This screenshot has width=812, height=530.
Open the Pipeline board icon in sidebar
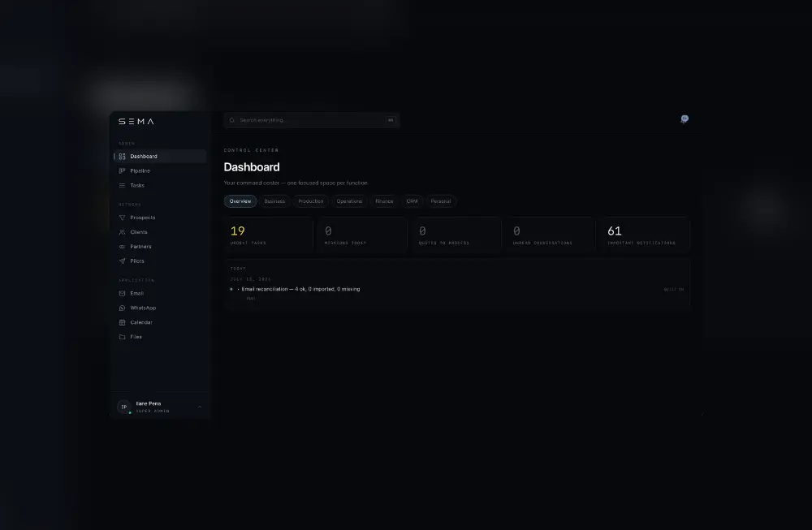click(x=123, y=170)
